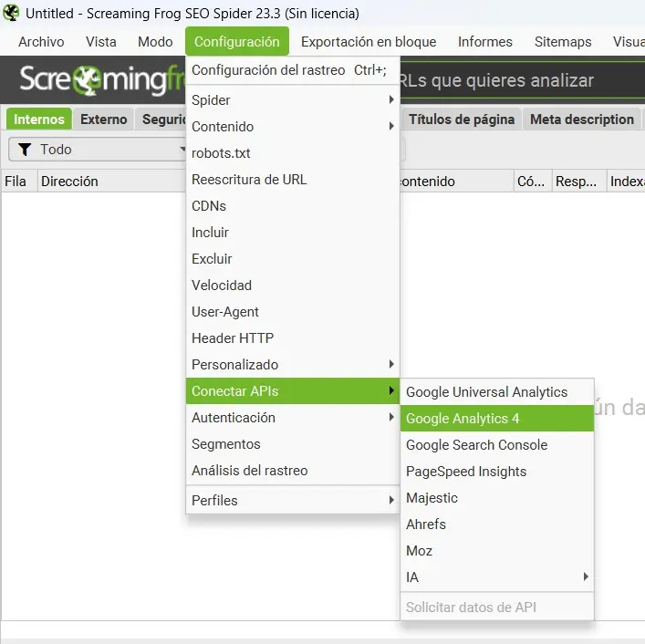Screen dimensions: 645x644
Task: Open the Vista menu
Action: coord(100,42)
